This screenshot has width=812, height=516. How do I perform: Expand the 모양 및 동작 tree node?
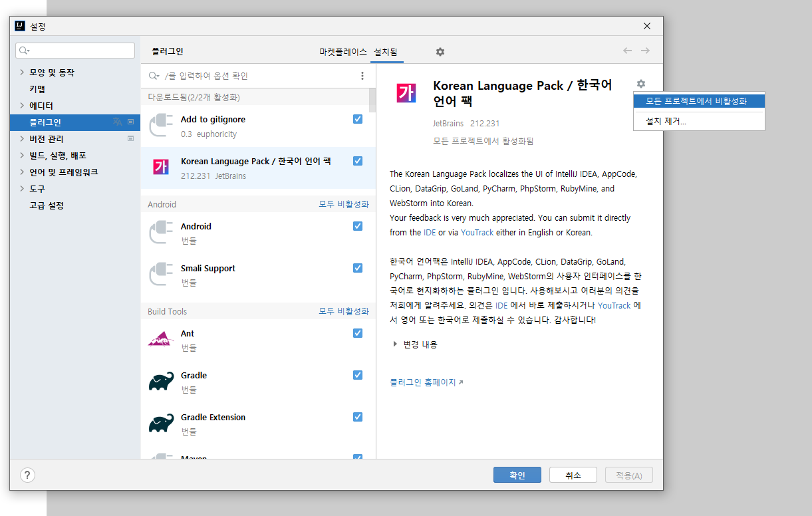pyautogui.click(x=22, y=72)
